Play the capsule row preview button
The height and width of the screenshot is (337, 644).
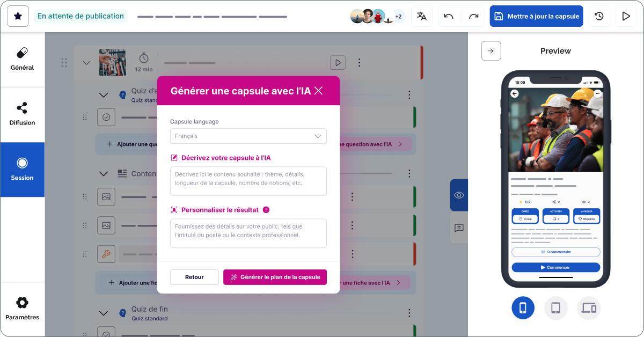(x=338, y=63)
